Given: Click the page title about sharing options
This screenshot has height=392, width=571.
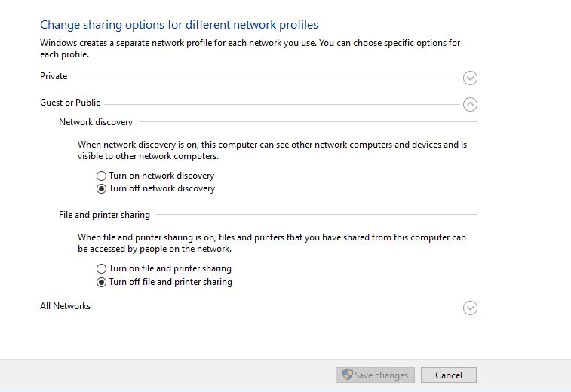Looking at the screenshot, I should 179,25.
